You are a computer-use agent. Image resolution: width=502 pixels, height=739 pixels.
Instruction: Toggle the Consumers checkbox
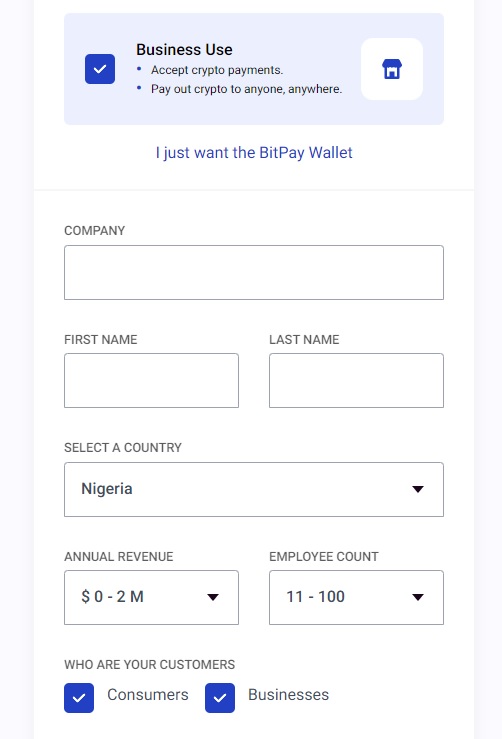(x=79, y=698)
